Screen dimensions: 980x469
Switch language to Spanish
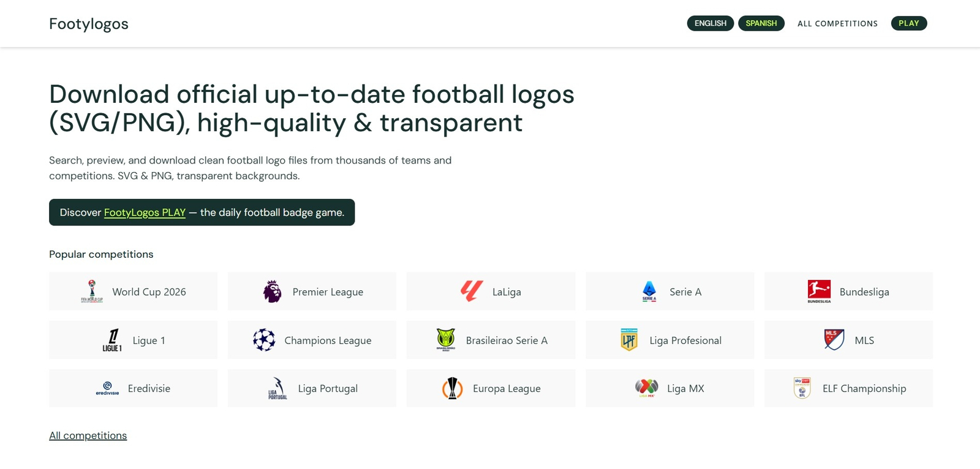(x=761, y=23)
